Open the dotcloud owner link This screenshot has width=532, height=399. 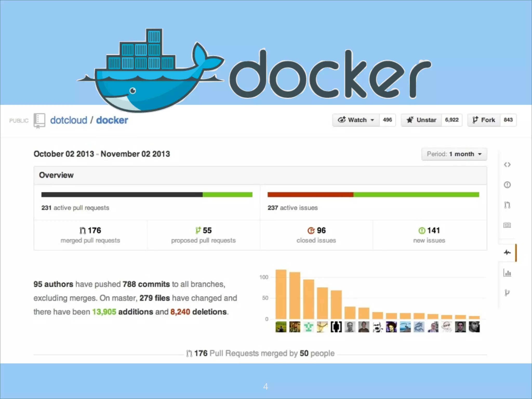[x=69, y=120]
